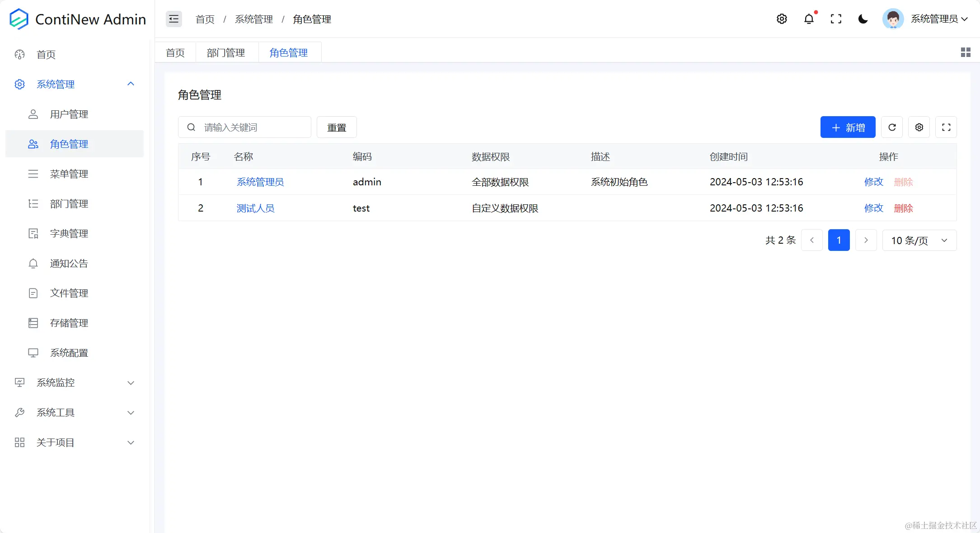Open the table column settings gear

click(x=919, y=127)
